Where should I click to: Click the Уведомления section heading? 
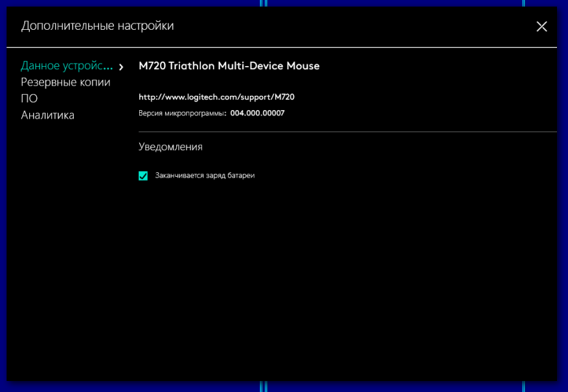click(x=170, y=146)
